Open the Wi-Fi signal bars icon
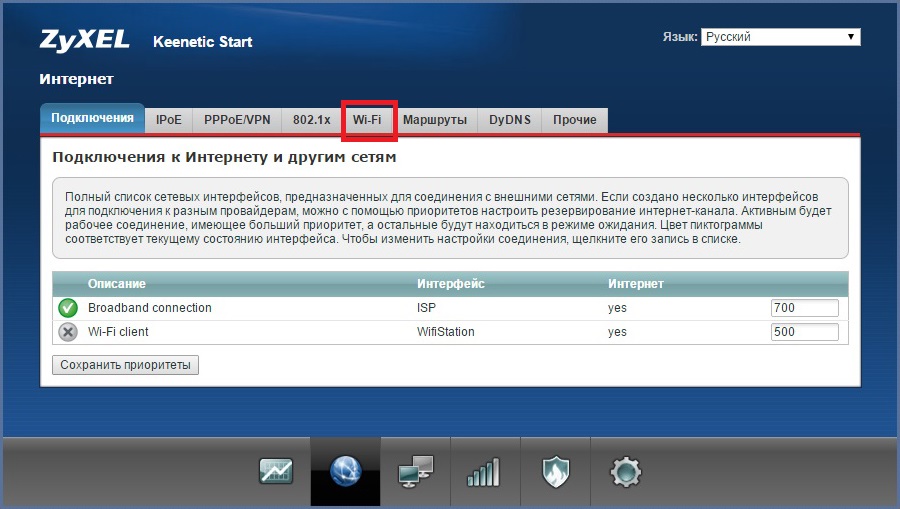Screen dimensions: 900x509 click(484, 472)
